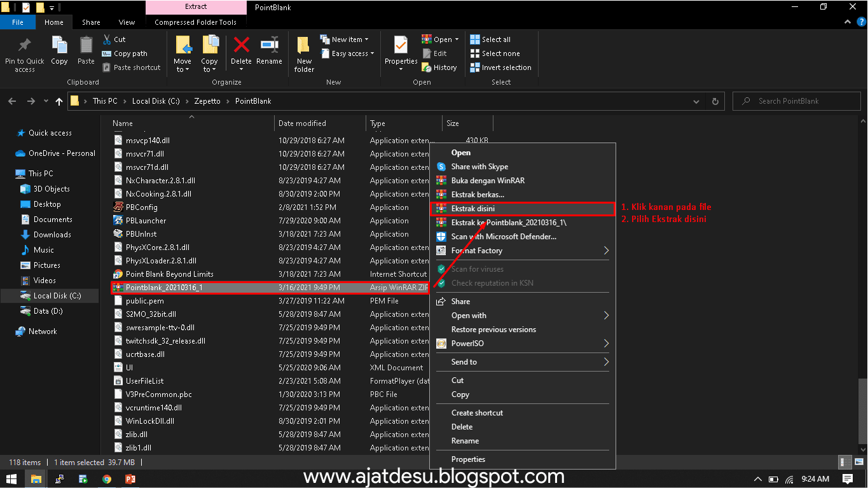Open the recent locations dropdown arrow
Viewport: 868px width, 488px height.
click(x=46, y=101)
